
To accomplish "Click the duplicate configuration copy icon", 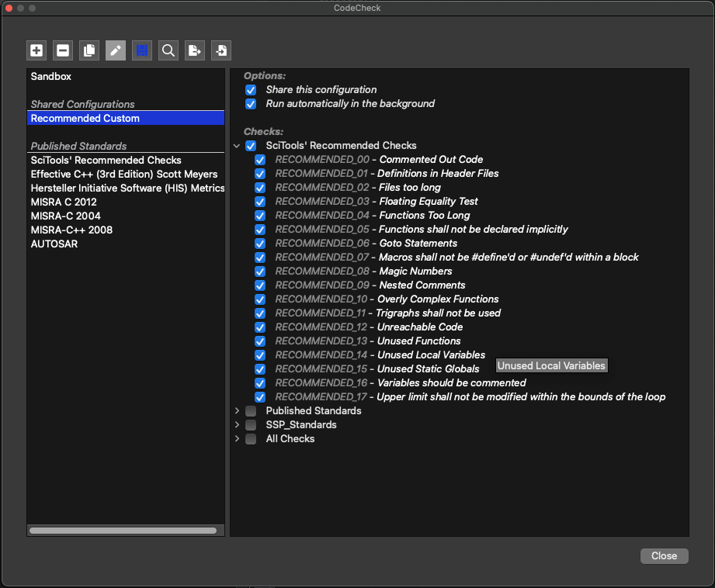I will [89, 50].
